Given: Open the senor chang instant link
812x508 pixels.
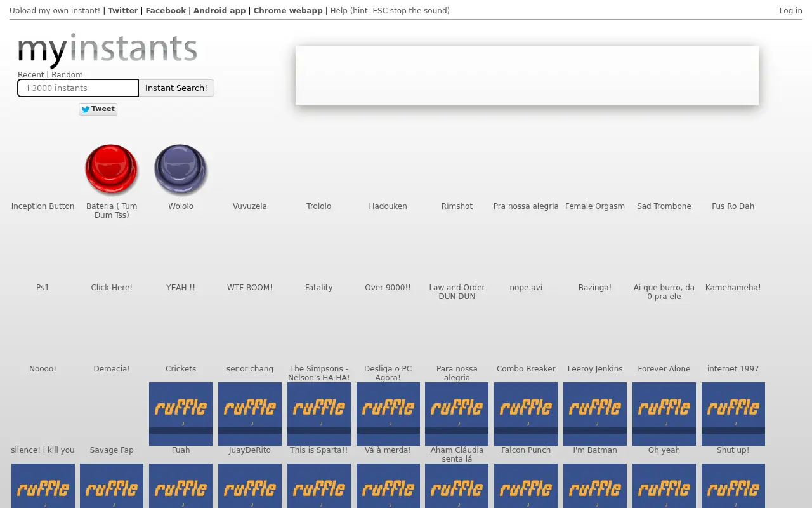Looking at the screenshot, I should (250, 369).
